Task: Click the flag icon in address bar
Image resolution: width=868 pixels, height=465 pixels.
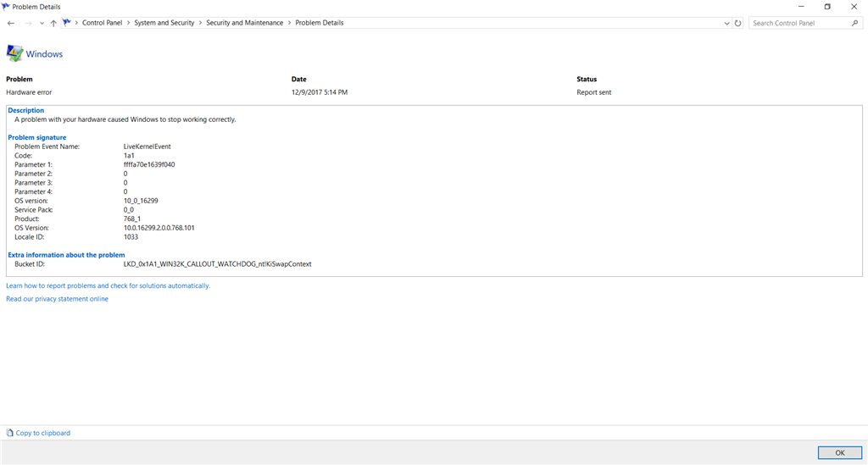Action: (x=67, y=23)
